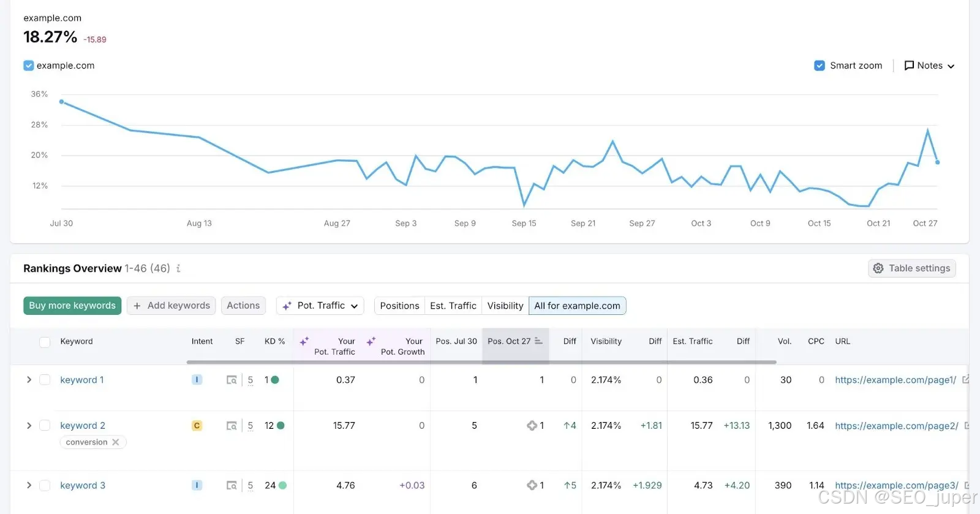The width and height of the screenshot is (980, 514).
Task: Open the https://example.com/page3/ URL
Action: coord(897,485)
